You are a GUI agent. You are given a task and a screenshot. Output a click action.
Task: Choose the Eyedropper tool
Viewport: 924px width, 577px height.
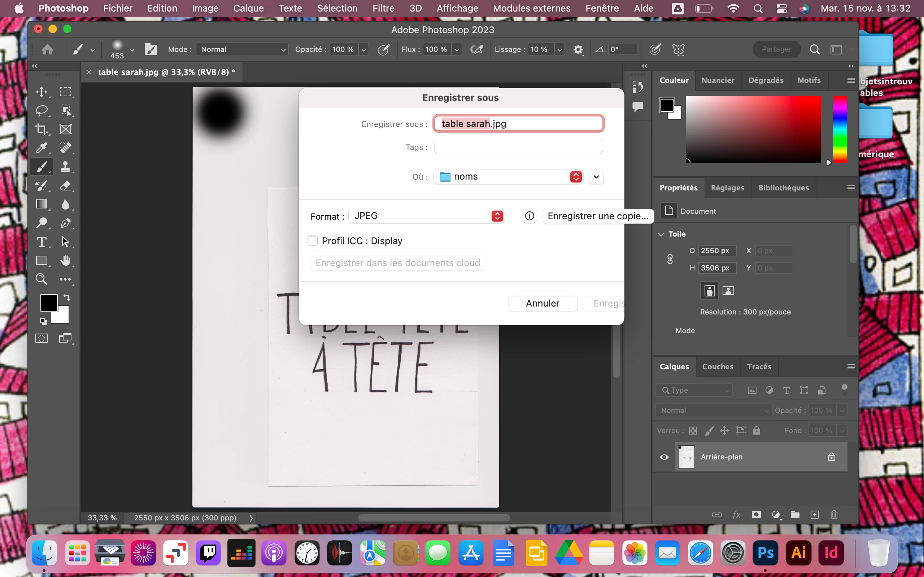tap(41, 148)
